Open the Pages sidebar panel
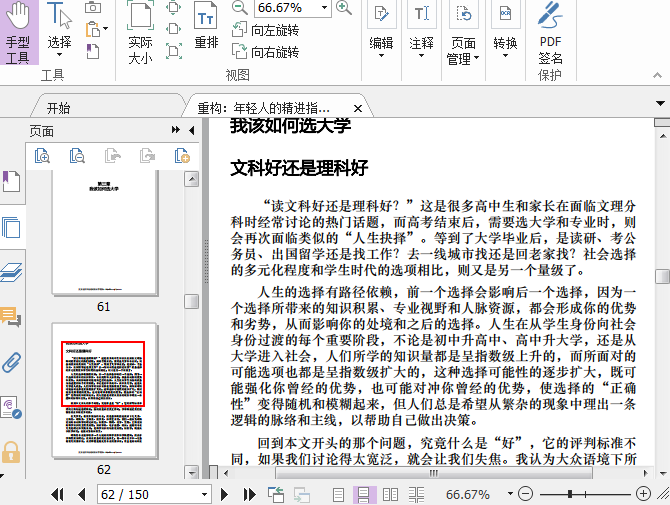 click(x=11, y=227)
